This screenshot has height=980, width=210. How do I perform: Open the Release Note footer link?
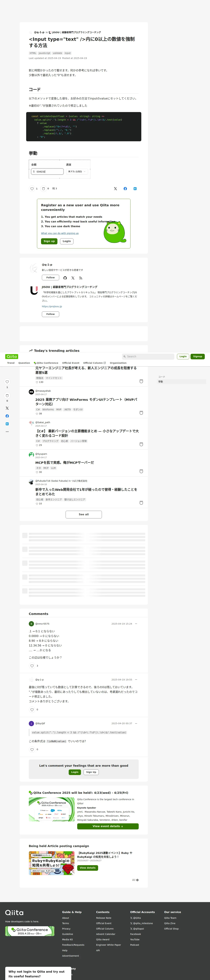[104, 918]
